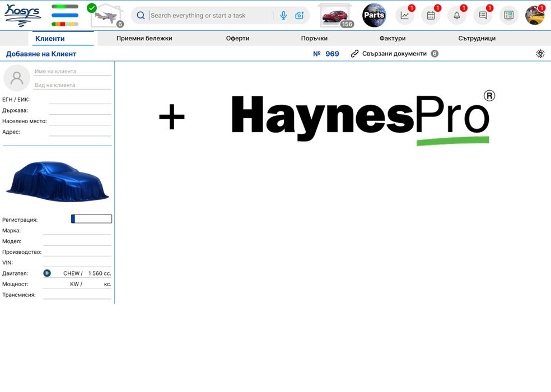Open the notifications bell icon
The height and width of the screenshot is (392, 551).
point(457,16)
